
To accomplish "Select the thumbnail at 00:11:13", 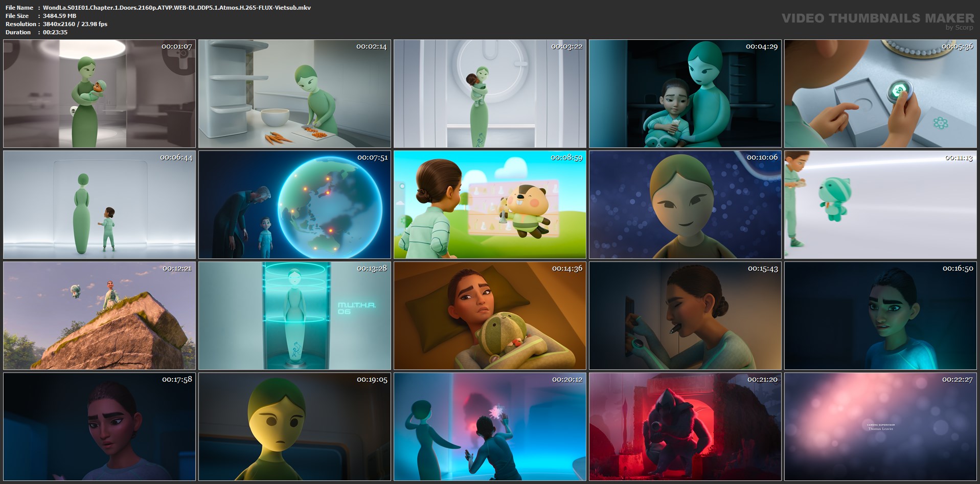I will coord(880,205).
